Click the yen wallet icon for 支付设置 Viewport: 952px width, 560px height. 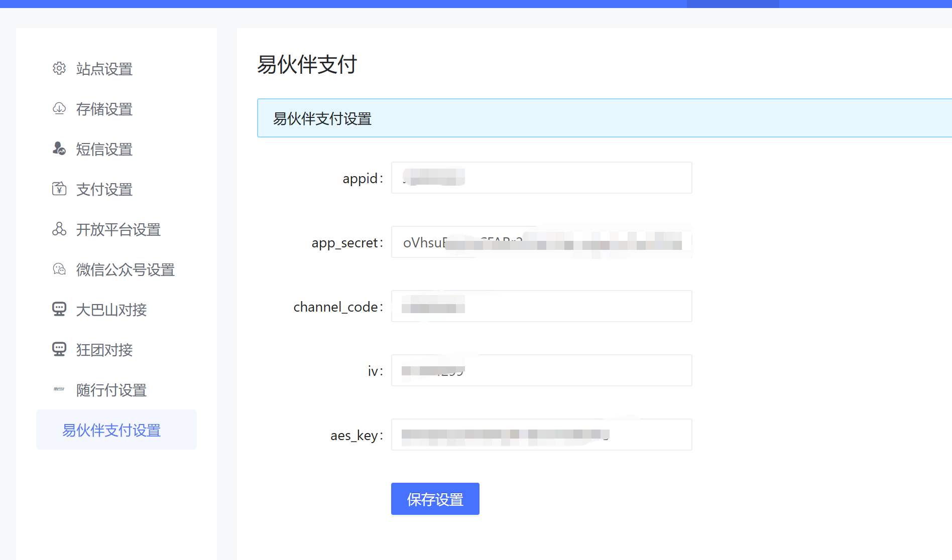click(x=59, y=189)
